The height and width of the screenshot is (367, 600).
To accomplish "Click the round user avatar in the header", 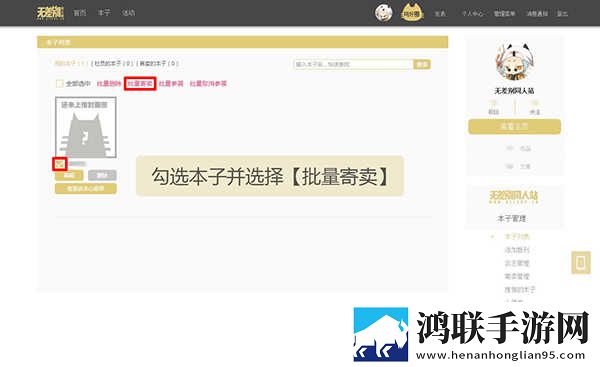I will [x=383, y=13].
